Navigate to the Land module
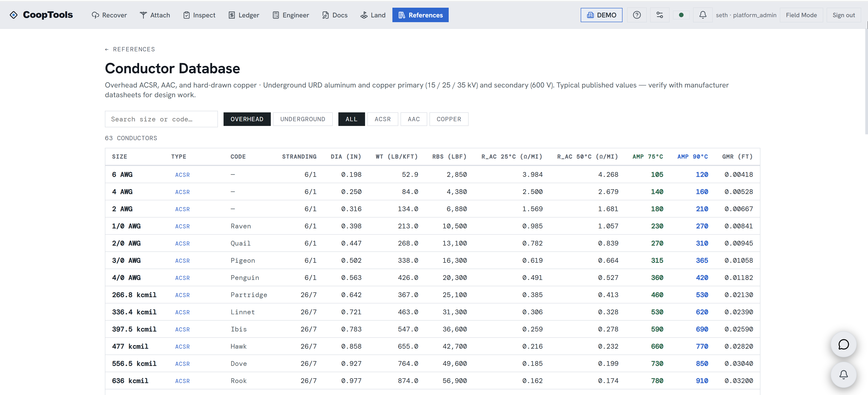Viewport: 868px width, 395px height. click(x=373, y=15)
